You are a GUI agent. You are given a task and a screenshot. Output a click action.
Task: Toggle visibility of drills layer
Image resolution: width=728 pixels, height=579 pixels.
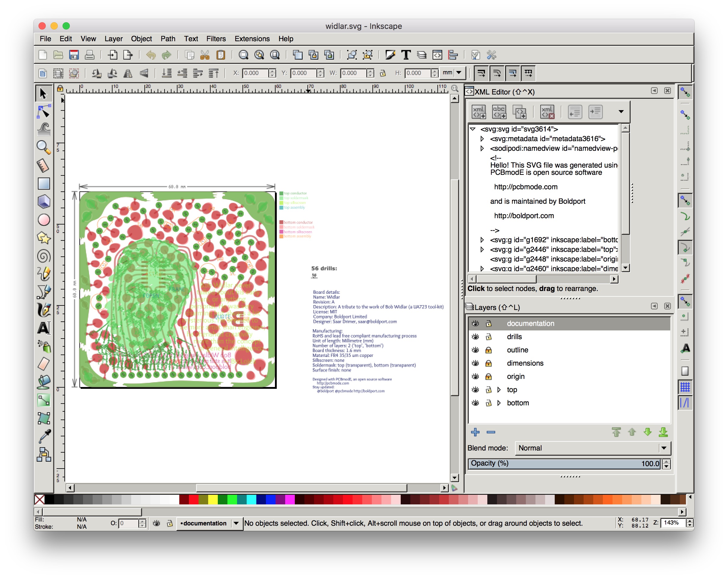coord(476,337)
